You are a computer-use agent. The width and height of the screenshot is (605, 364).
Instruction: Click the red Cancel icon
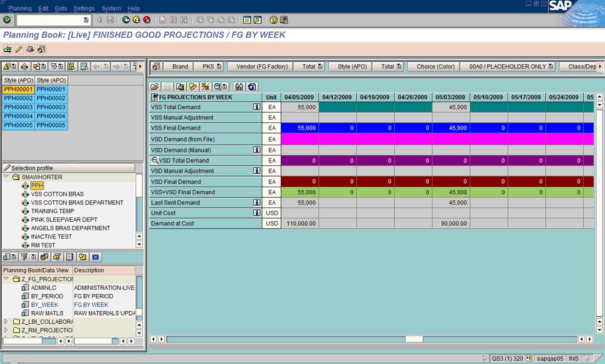tap(147, 19)
